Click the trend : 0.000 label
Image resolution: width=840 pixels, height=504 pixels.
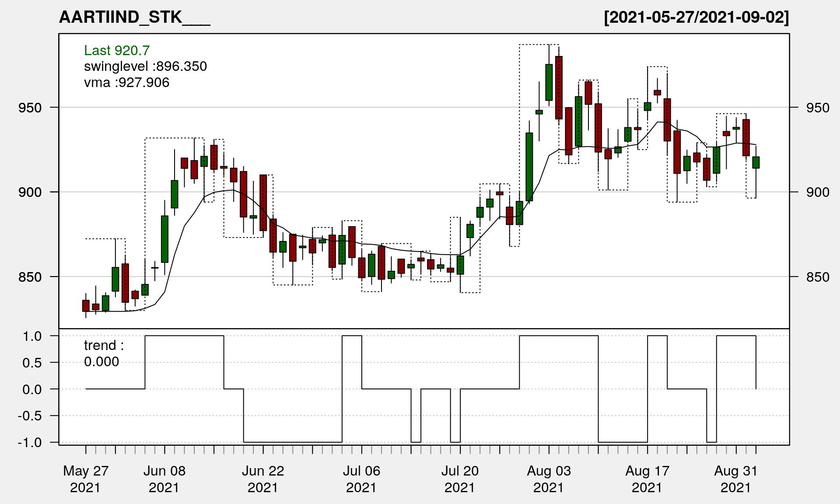click(104, 353)
